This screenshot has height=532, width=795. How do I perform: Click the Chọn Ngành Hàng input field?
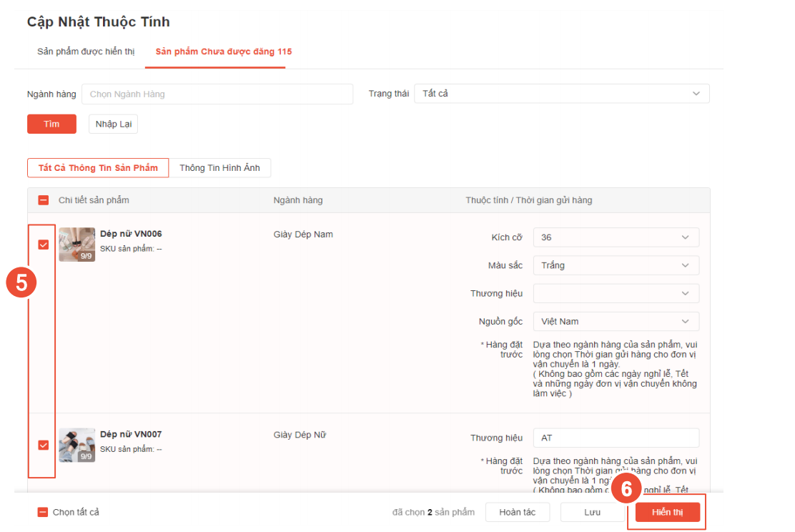217,94
